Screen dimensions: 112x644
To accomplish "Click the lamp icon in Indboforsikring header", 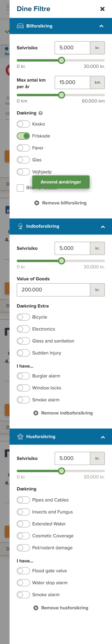I will point(20,226).
